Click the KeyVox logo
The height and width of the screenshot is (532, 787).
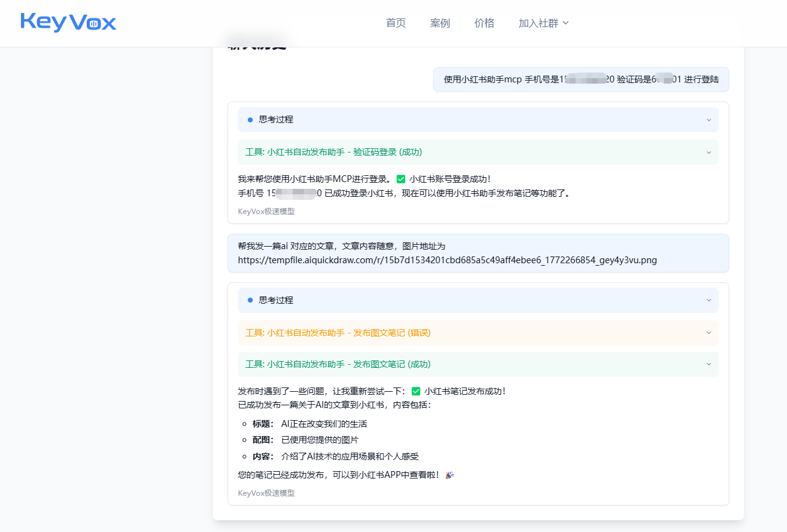[68, 23]
